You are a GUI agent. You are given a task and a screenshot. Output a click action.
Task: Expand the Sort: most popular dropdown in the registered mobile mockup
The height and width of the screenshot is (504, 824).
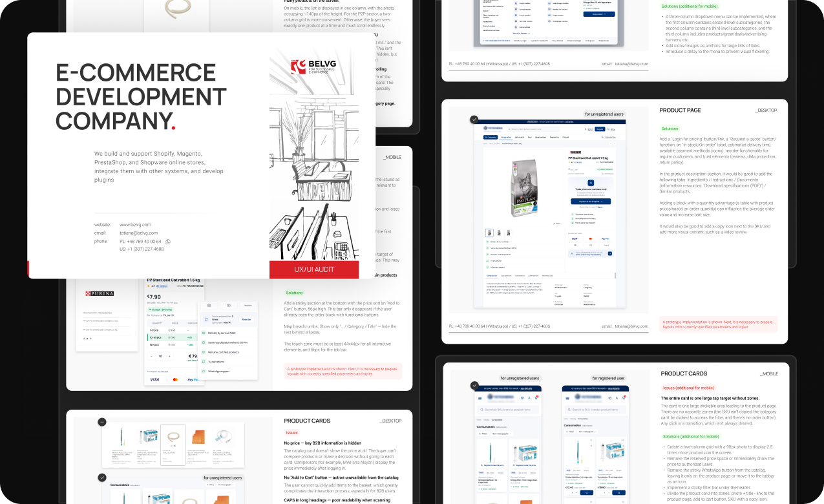tap(587, 432)
